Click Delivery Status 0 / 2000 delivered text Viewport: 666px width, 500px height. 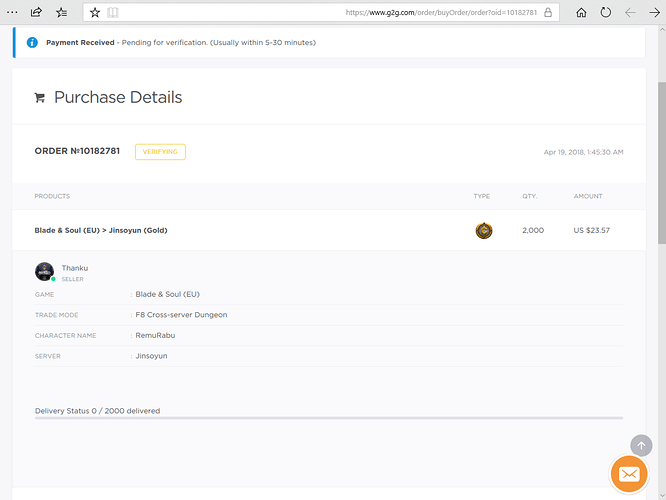point(97,411)
